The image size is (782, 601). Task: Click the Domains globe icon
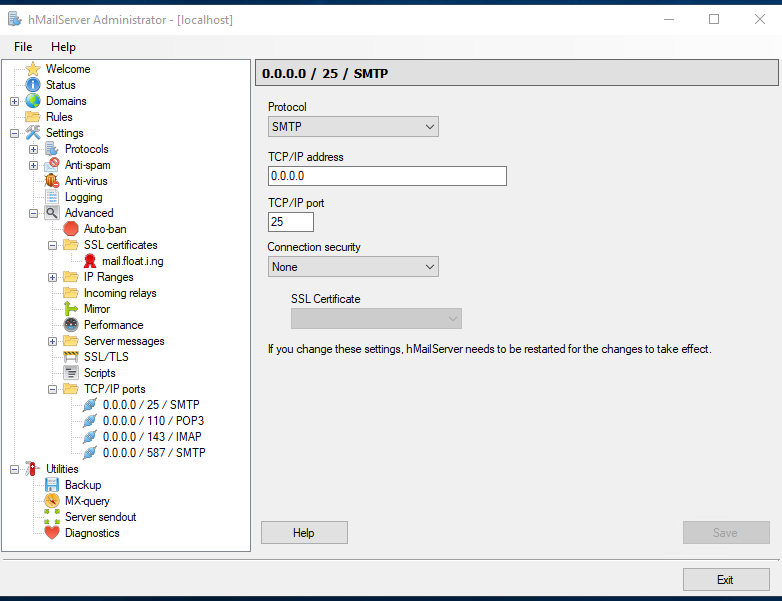(33, 101)
